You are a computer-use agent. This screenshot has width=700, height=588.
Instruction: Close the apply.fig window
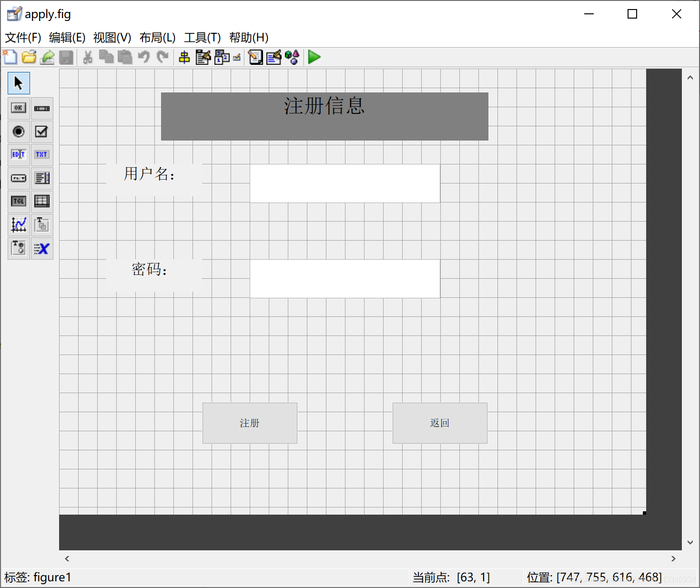676,14
